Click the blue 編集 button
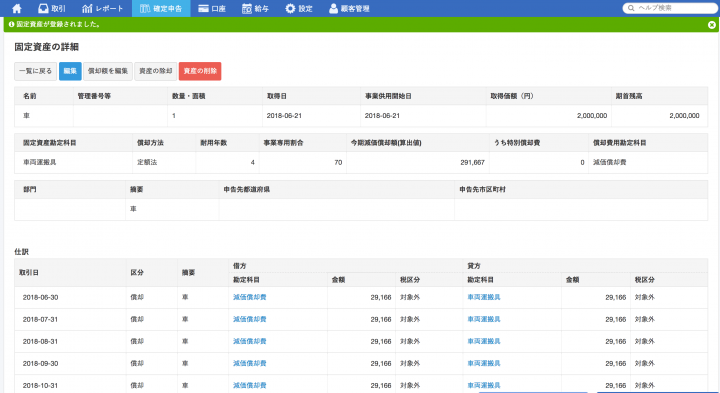 [x=70, y=71]
